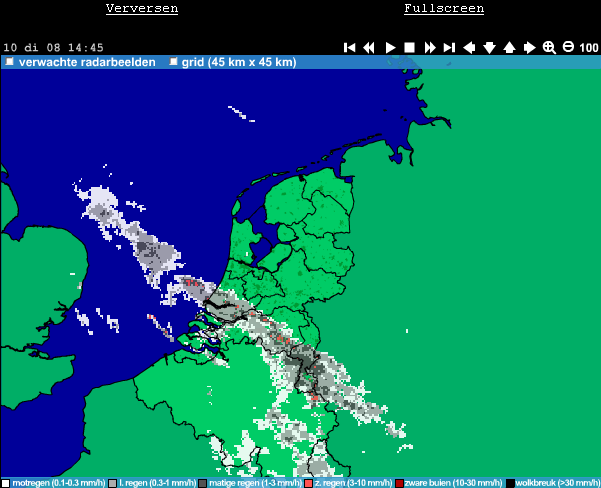Click the zoom level value 100
The height and width of the screenshot is (488, 601).
click(x=589, y=48)
